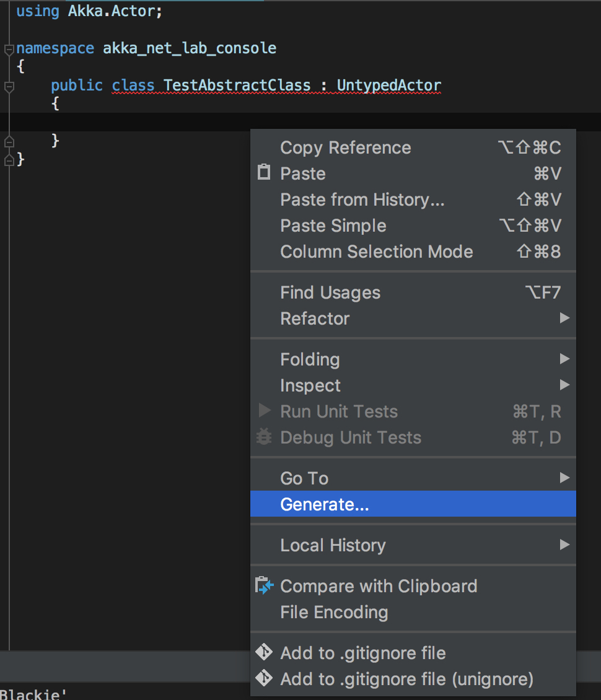Toggle Column Selection Mode
This screenshot has height=700, width=601.
pos(376,252)
